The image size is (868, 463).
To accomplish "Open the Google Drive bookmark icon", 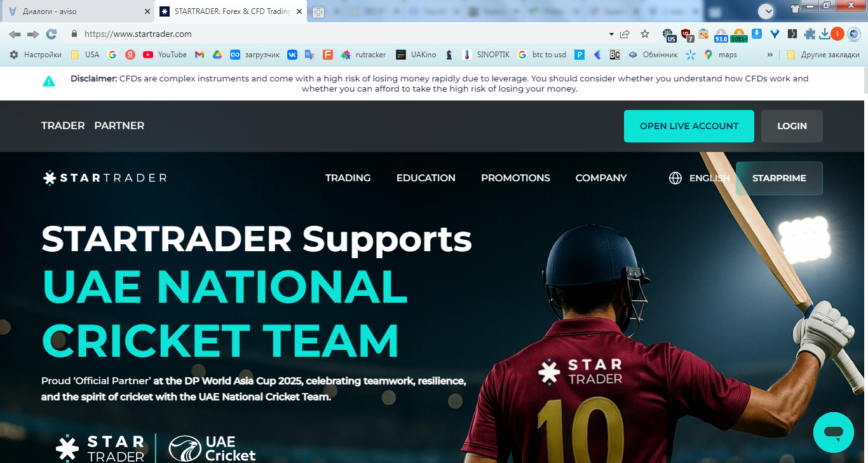I will [217, 55].
